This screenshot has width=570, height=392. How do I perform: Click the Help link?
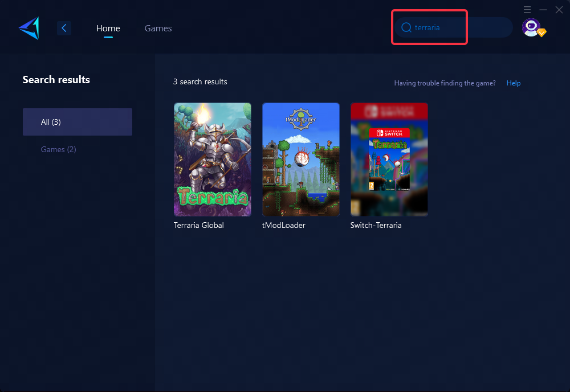[514, 83]
